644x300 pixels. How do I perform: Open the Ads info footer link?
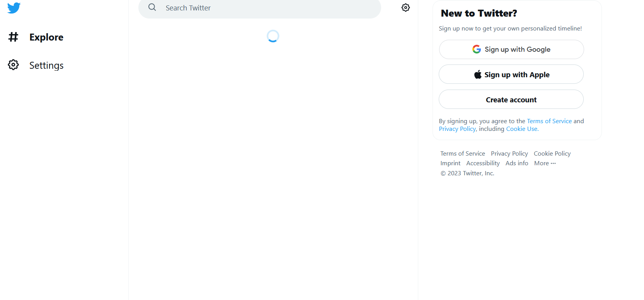pos(517,163)
